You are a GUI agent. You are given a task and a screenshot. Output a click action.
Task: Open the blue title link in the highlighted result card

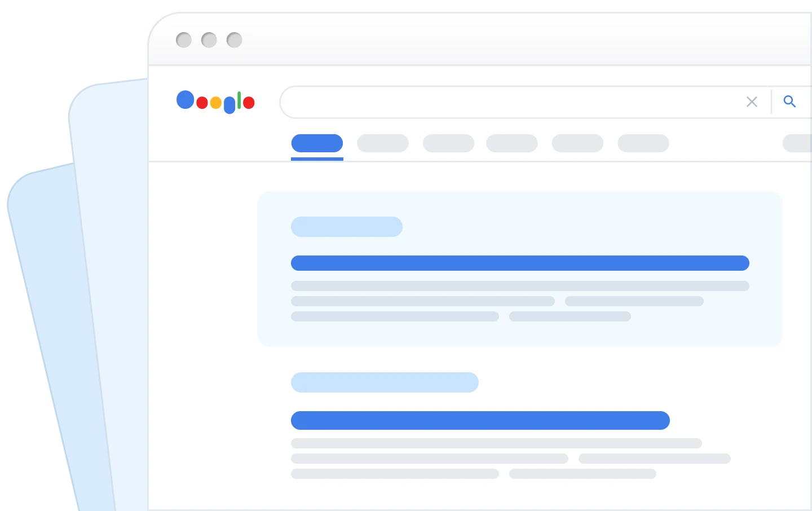(x=520, y=263)
